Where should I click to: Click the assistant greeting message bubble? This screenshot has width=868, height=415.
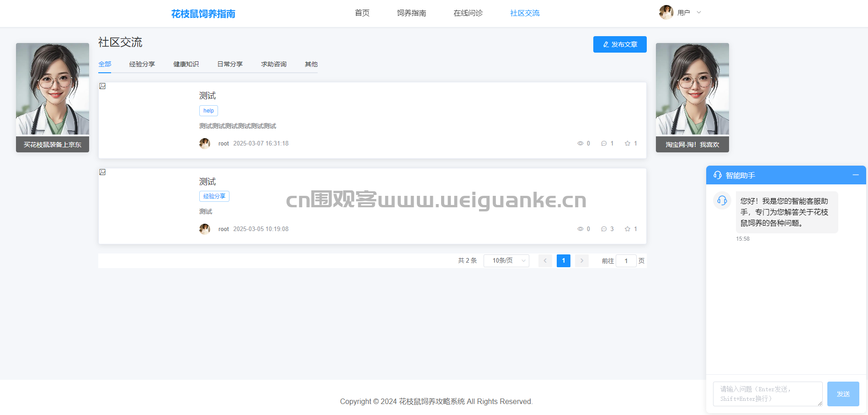(x=787, y=212)
